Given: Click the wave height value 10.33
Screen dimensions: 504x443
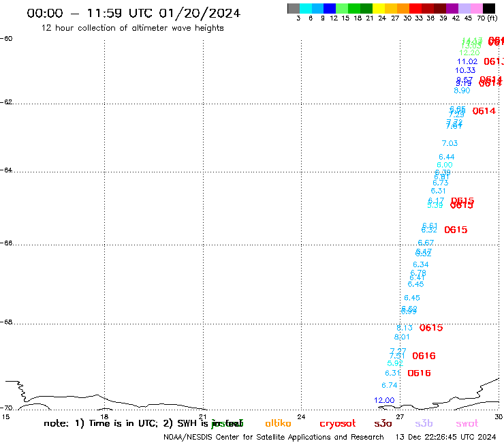Looking at the screenshot, I should tap(465, 70).
